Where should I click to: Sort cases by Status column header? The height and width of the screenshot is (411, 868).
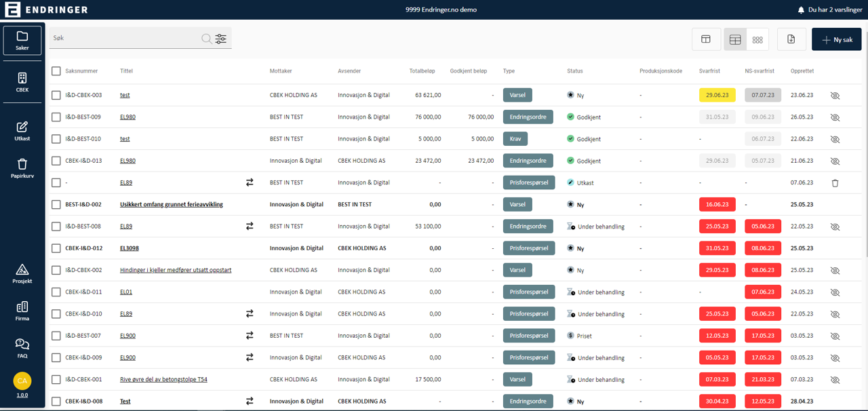pos(574,71)
